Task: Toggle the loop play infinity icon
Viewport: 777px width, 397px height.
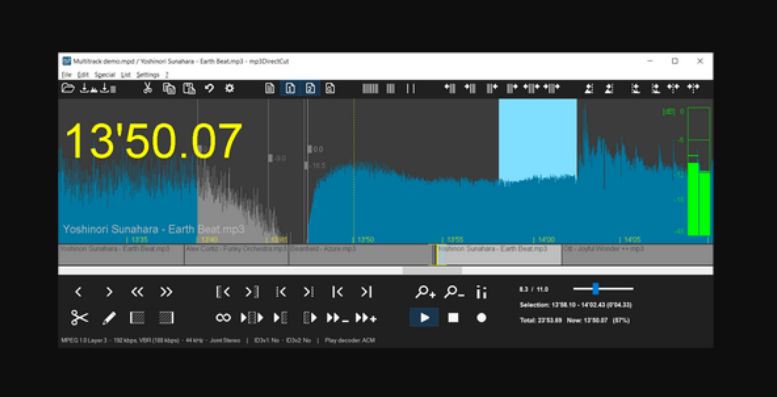Action: pos(223,318)
